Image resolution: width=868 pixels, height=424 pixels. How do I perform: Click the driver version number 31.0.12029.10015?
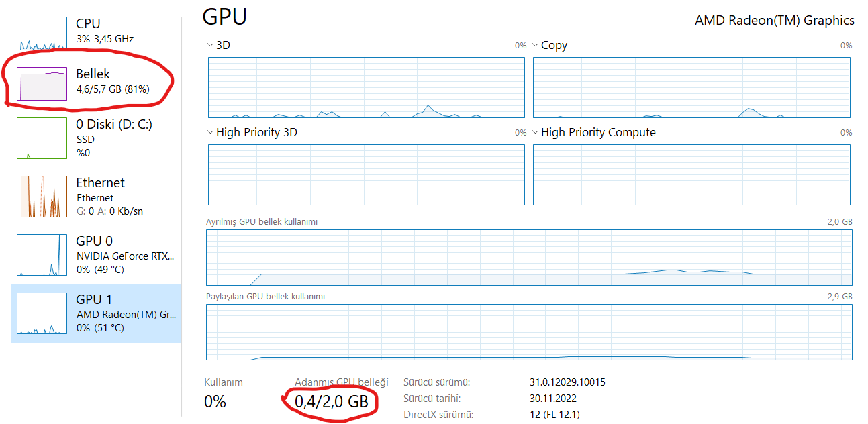pos(567,382)
